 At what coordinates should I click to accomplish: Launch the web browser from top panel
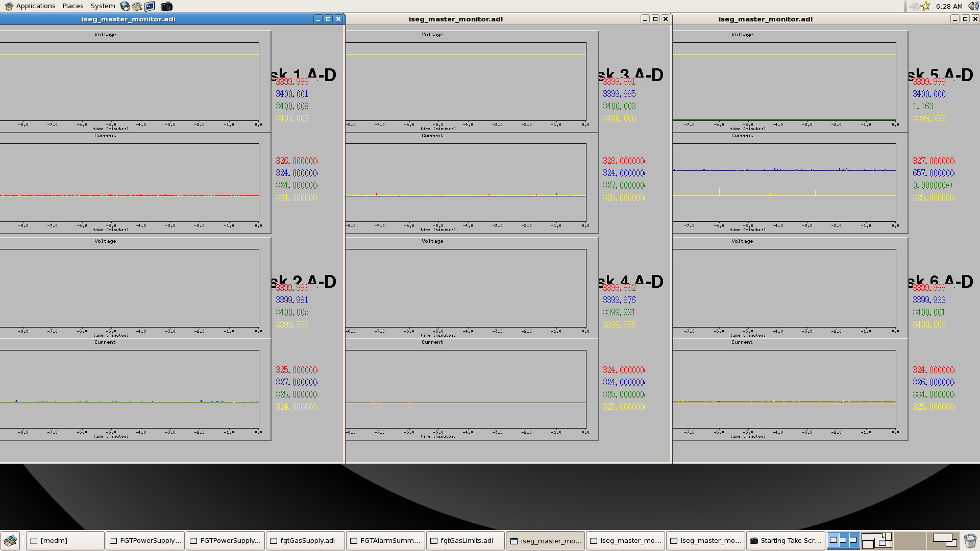coord(125,6)
